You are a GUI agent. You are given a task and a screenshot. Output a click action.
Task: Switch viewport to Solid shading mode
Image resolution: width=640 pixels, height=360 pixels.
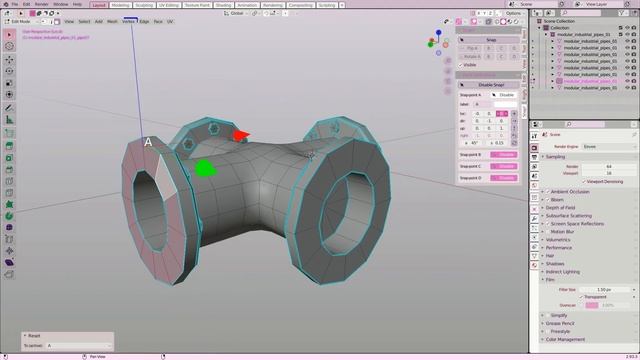coord(503,22)
